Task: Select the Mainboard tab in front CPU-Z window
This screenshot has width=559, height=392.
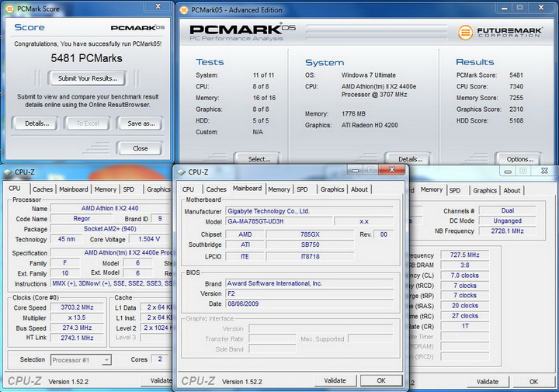Action: (x=247, y=189)
